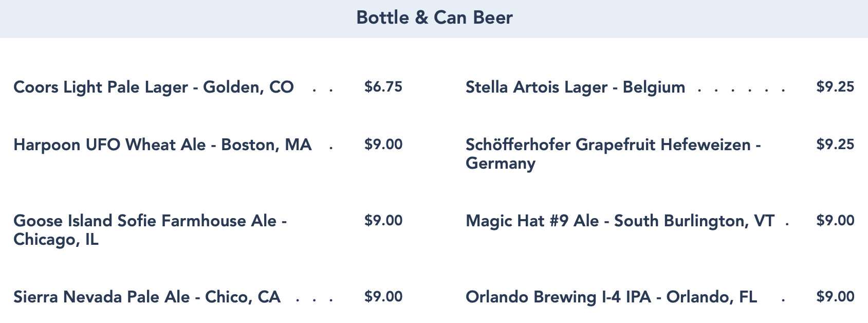This screenshot has height=323, width=868.
Task: Click dotted leader after Stella Artois Lager
Action: pyautogui.click(x=741, y=90)
